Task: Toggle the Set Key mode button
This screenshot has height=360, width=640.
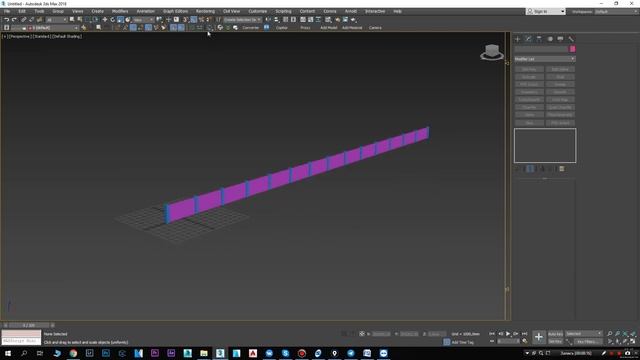Action: point(555,341)
